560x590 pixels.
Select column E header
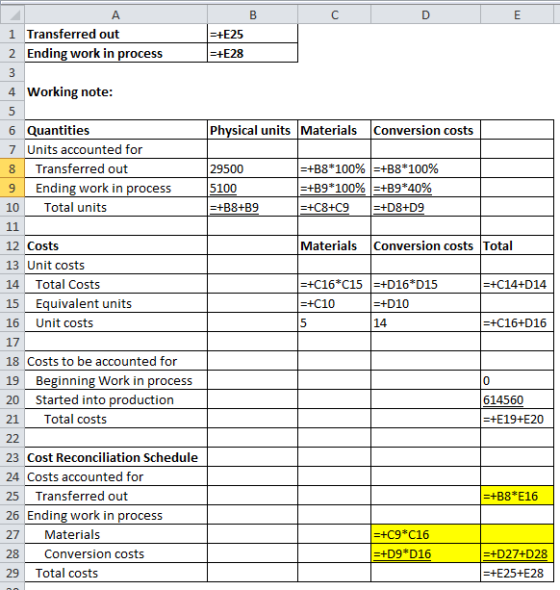[517, 15]
